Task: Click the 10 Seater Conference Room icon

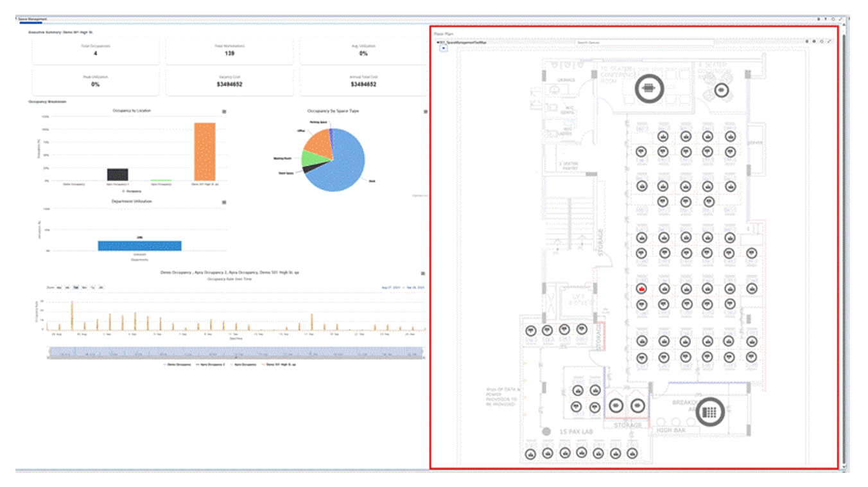Action: point(648,88)
